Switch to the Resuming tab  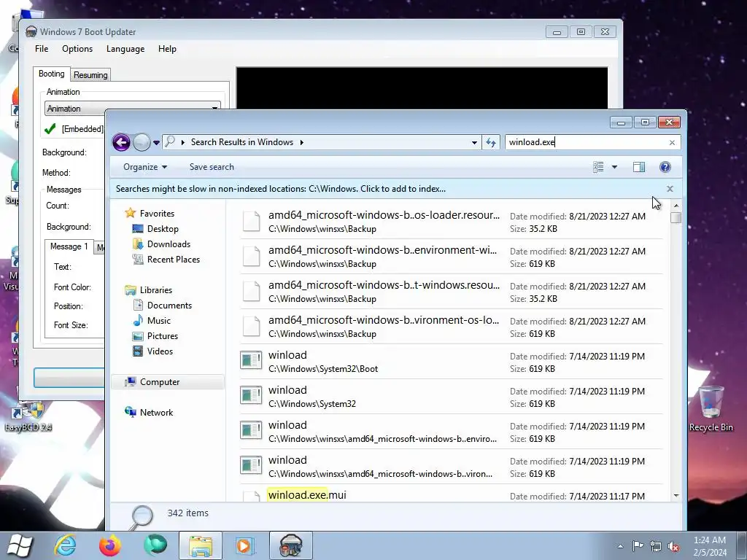pyautogui.click(x=90, y=75)
